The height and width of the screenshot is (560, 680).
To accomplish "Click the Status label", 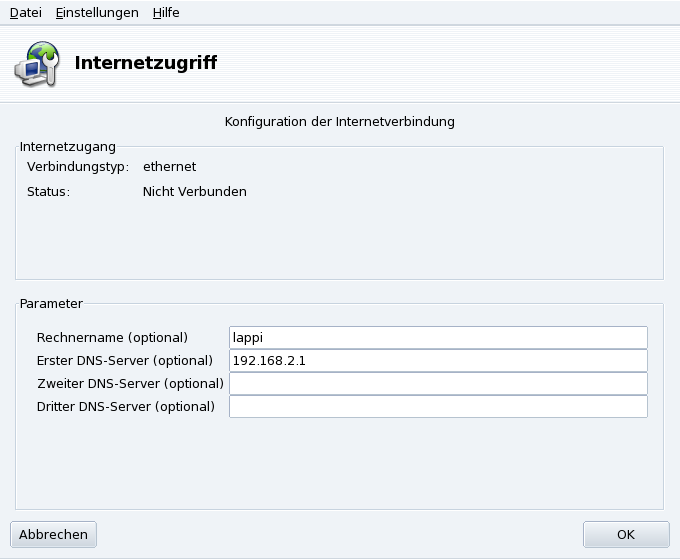I will [x=48, y=191].
